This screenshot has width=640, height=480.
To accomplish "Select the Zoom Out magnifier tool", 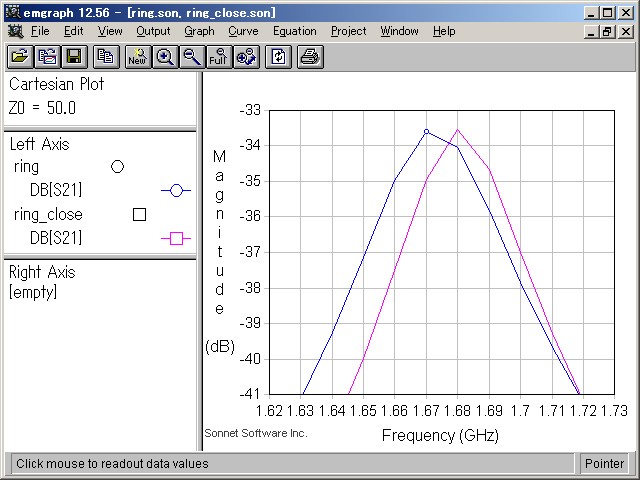I will 192,57.
